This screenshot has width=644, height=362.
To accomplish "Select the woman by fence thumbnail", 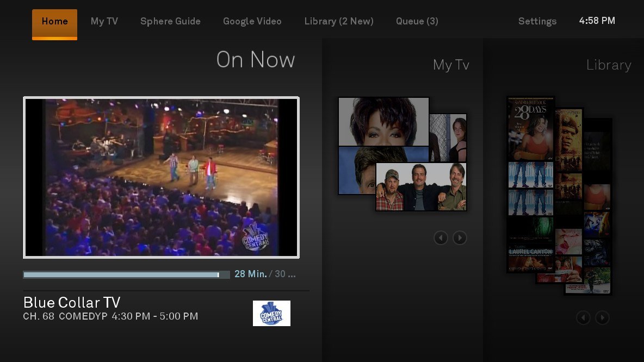I will [x=448, y=138].
